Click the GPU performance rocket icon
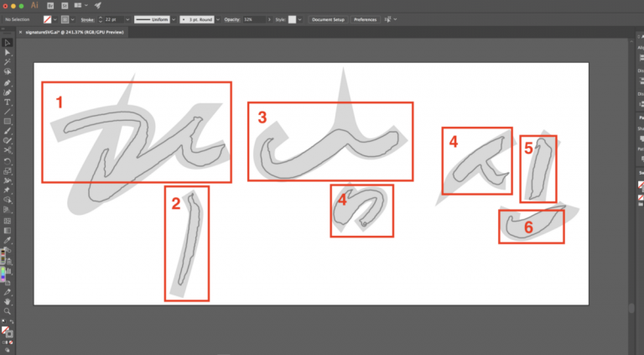Image resolution: width=644 pixels, height=355 pixels. coord(97,5)
